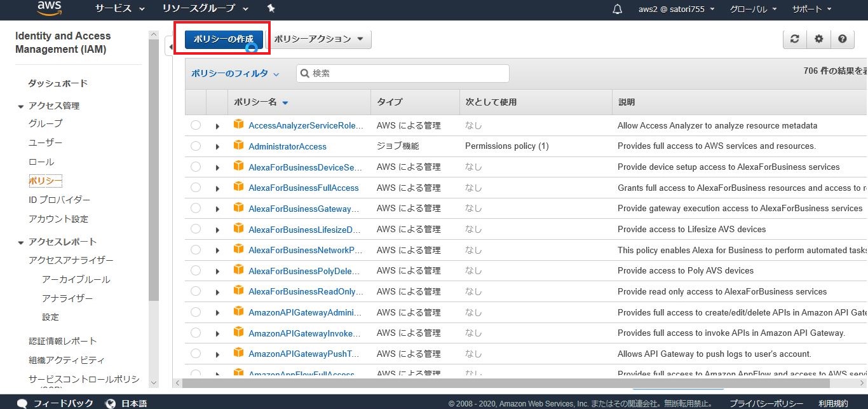Select the AmazonAPIGatewayAdministrator radio button
This screenshot has height=409, width=868.
(x=196, y=312)
